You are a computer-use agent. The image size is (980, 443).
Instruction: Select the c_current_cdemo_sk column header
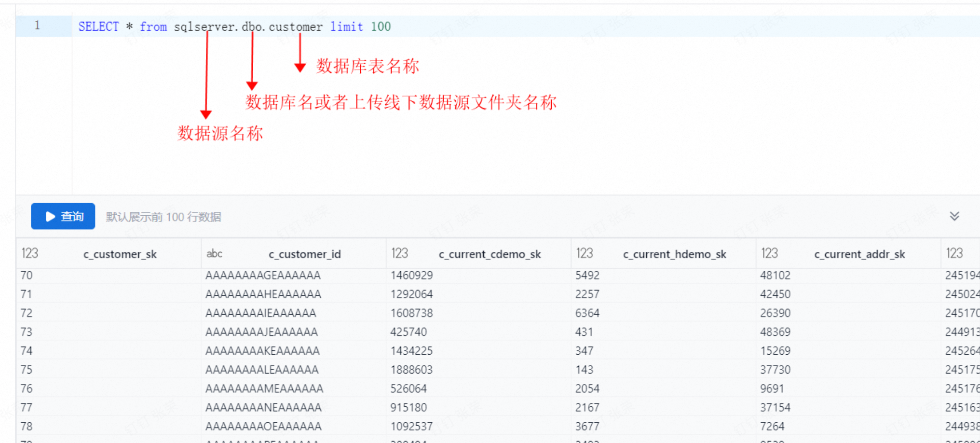490,254
